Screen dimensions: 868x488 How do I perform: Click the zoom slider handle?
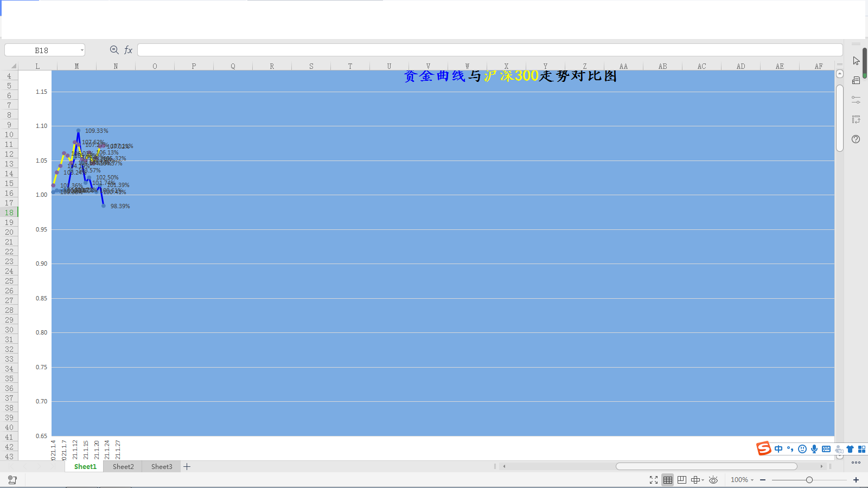[809, 480]
